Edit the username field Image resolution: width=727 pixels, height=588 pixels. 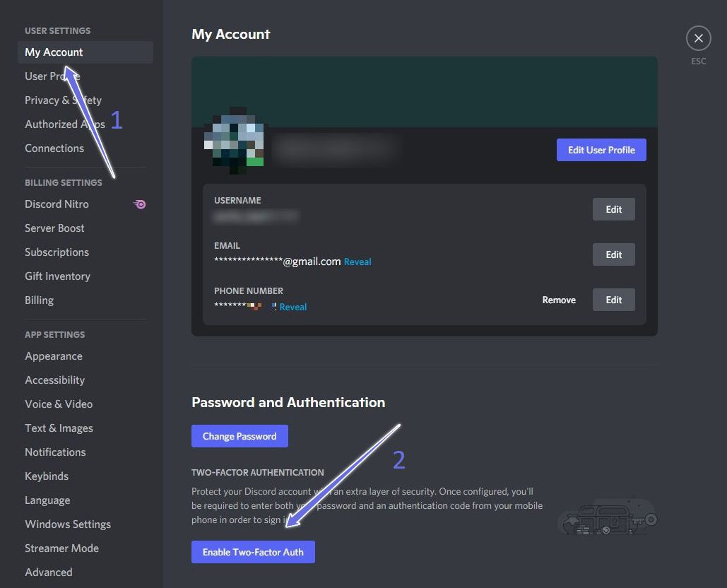coord(613,209)
